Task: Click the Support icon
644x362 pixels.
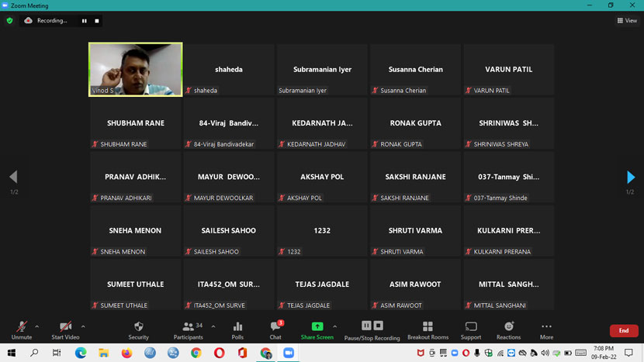Action: (x=471, y=329)
